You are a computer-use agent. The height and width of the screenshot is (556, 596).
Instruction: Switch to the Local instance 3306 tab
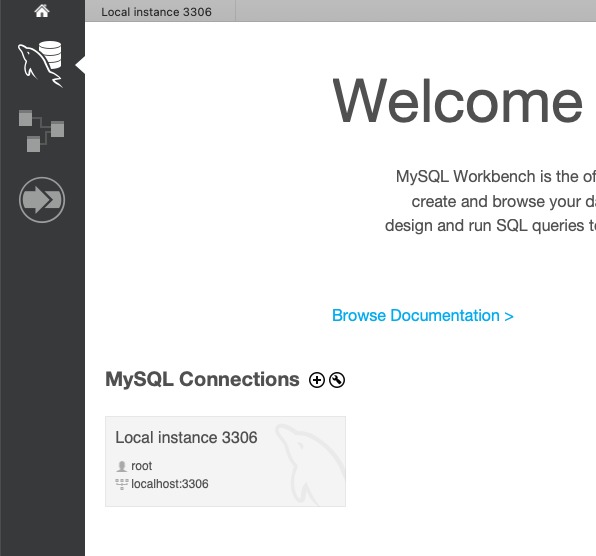(x=160, y=11)
